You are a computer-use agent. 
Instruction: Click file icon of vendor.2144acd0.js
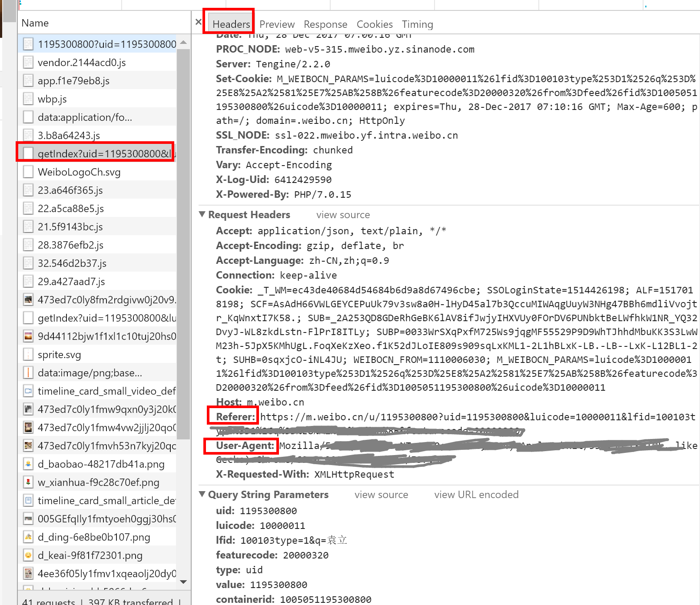[x=28, y=63]
